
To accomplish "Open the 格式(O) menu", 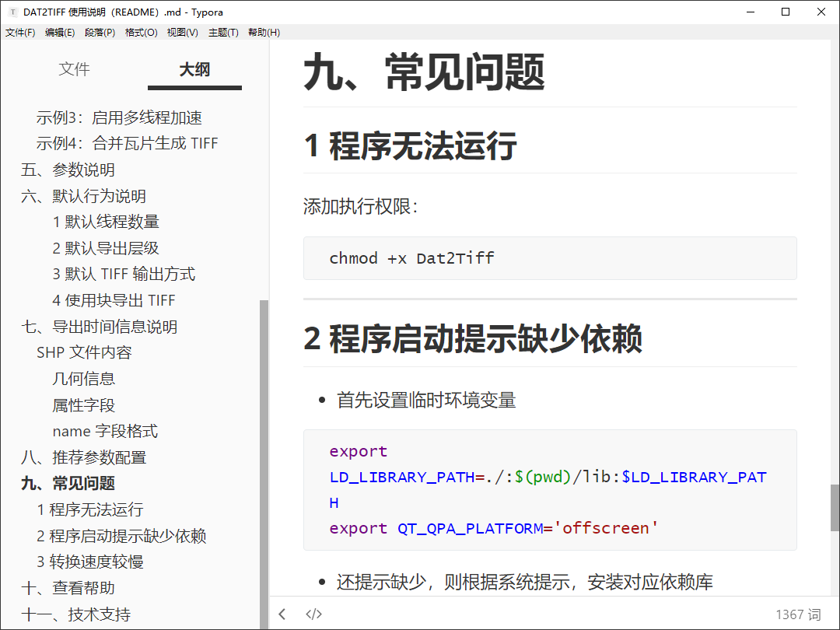I will pos(141,33).
